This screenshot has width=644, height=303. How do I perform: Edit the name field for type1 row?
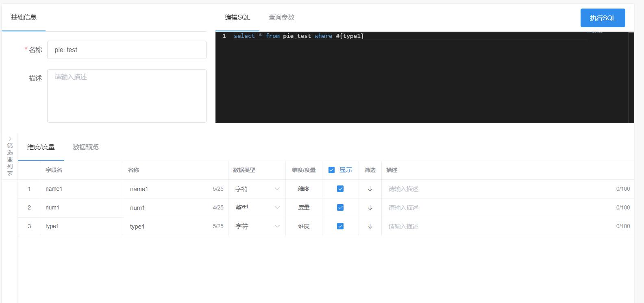(176, 226)
